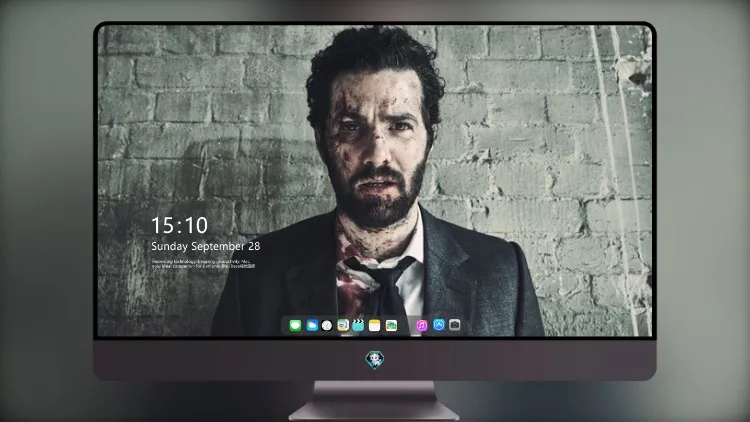This screenshot has width=750, height=422.
Task: Open the Clock app in dock
Action: tap(327, 326)
